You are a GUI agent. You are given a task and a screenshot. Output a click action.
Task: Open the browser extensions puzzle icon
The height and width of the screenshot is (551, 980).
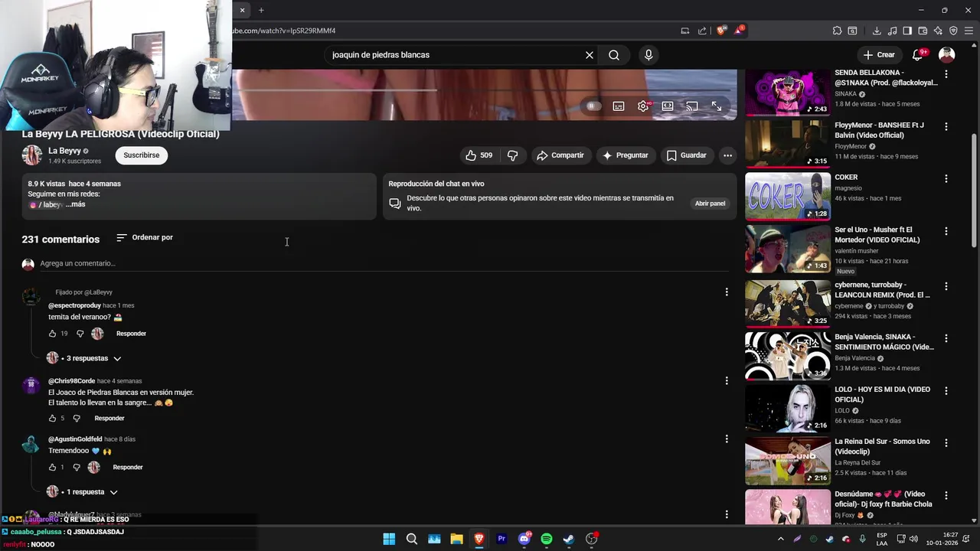point(837,31)
